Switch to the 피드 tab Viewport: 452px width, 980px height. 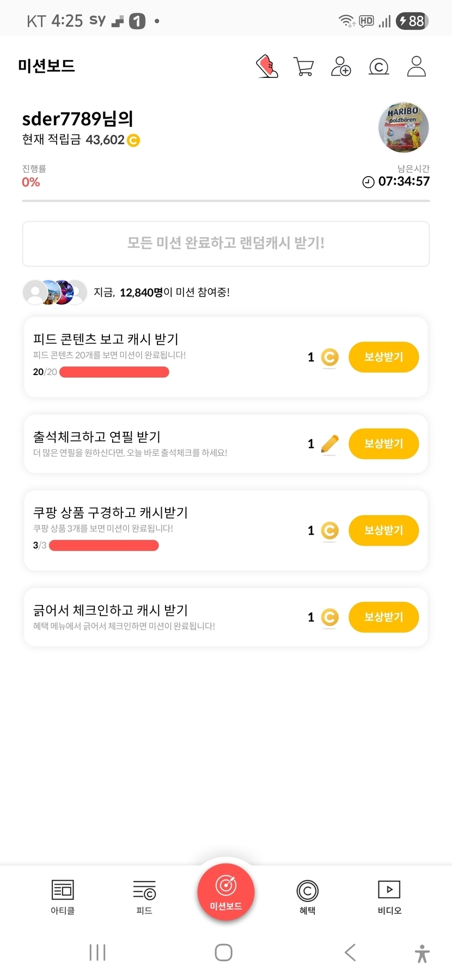point(144,897)
